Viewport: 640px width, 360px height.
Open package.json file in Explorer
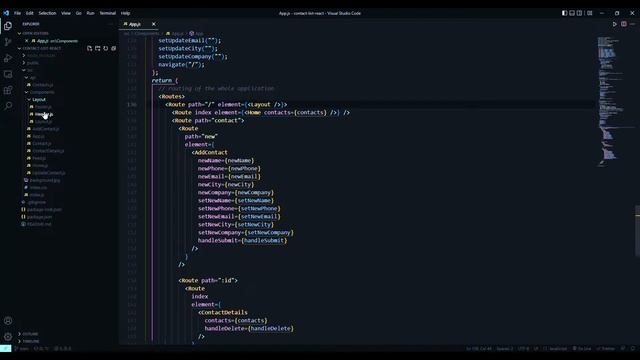pos(37,217)
